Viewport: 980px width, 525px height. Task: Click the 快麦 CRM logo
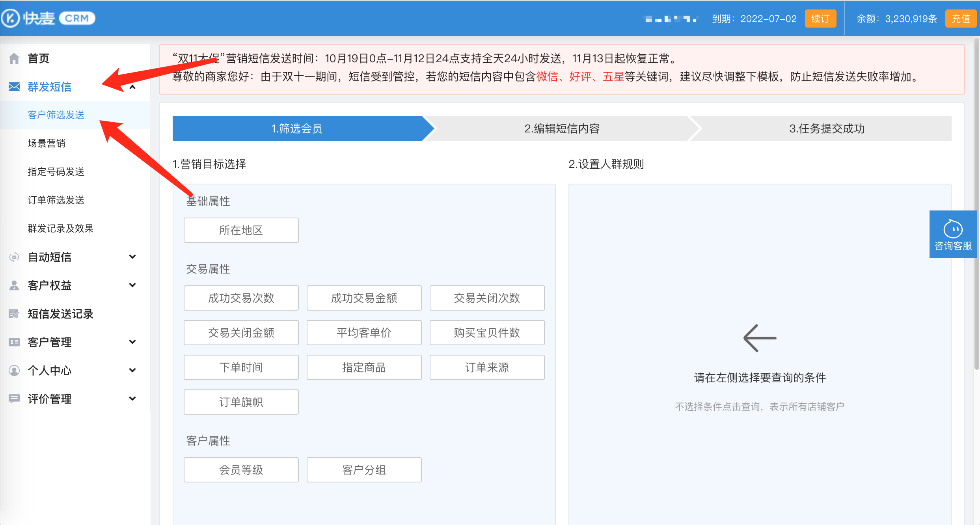(48, 18)
